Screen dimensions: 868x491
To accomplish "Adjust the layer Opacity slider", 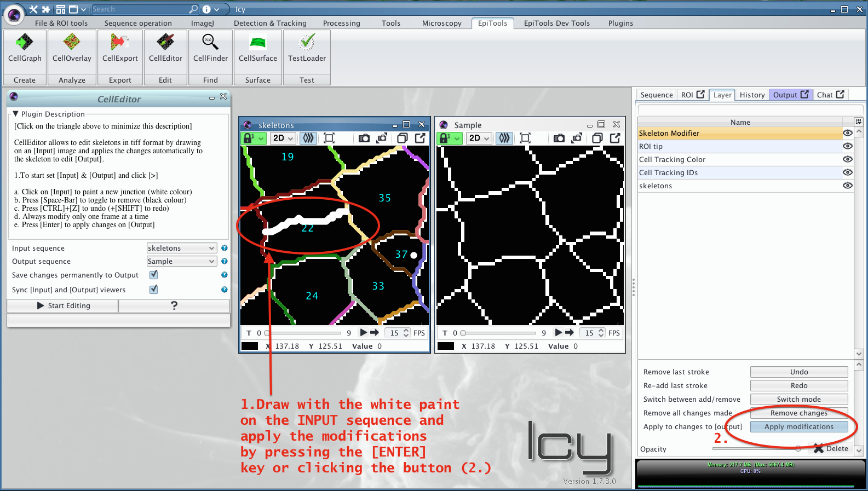I will click(757, 449).
